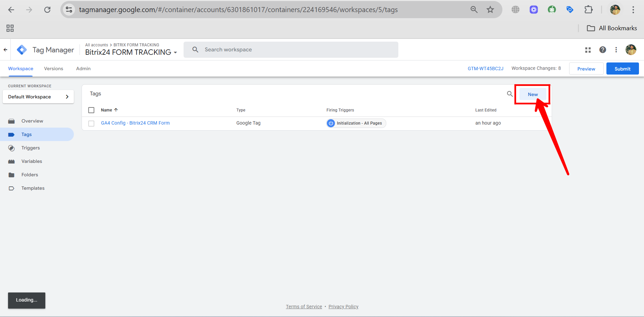644x317 pixels.
Task: Click the browser forward arrow
Action: click(29, 10)
